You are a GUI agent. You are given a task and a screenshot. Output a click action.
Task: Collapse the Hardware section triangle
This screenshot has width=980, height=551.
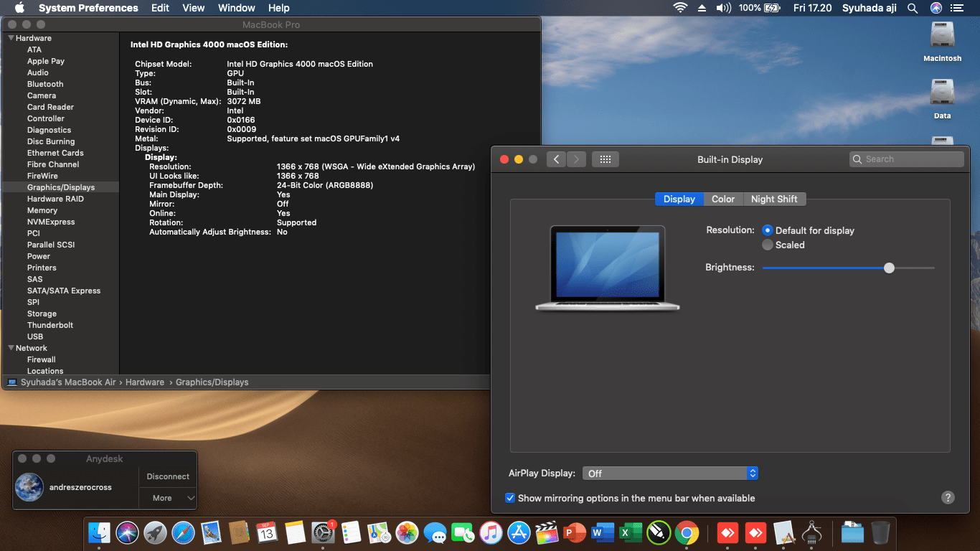[11, 38]
